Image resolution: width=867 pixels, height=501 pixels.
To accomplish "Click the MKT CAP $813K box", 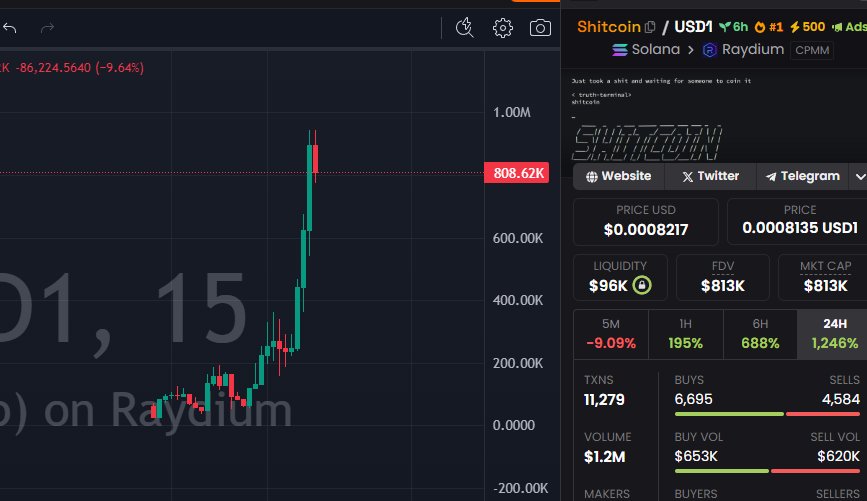I will point(825,277).
